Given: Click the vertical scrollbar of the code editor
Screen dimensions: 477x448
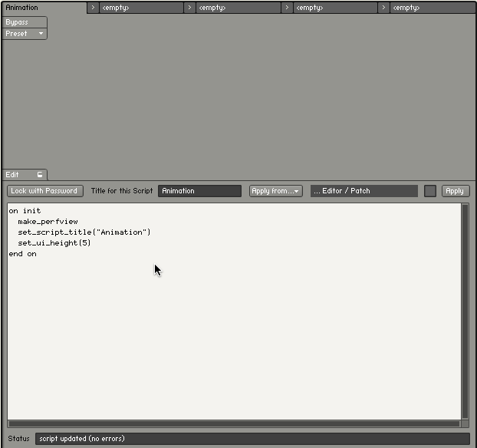Looking at the screenshot, I should pyautogui.click(x=465, y=311).
